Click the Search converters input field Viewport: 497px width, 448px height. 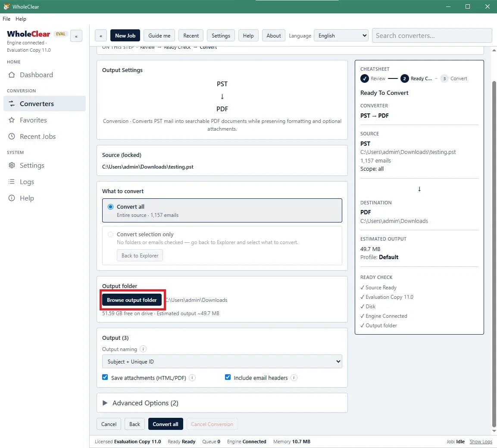[x=432, y=35]
